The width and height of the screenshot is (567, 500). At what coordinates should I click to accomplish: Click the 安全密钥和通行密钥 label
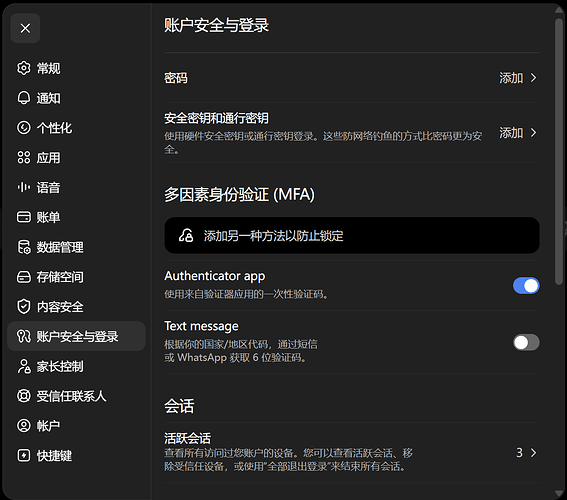coord(216,118)
